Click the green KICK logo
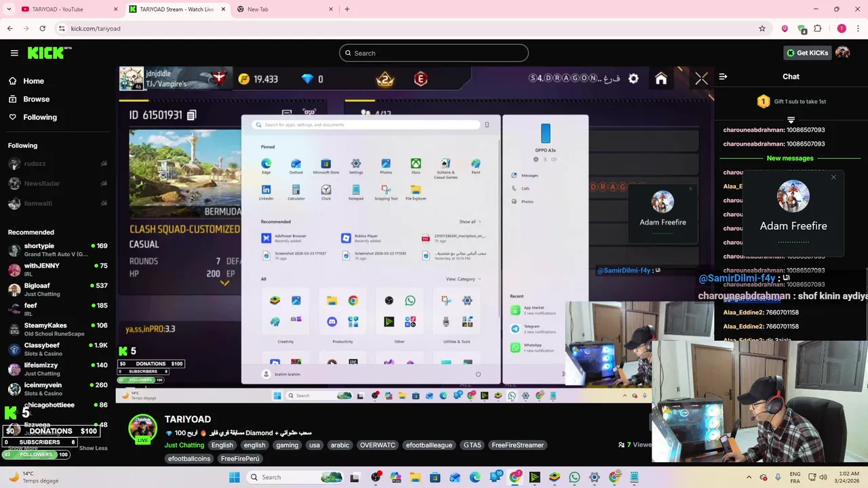The image size is (868, 488). pos(50,53)
